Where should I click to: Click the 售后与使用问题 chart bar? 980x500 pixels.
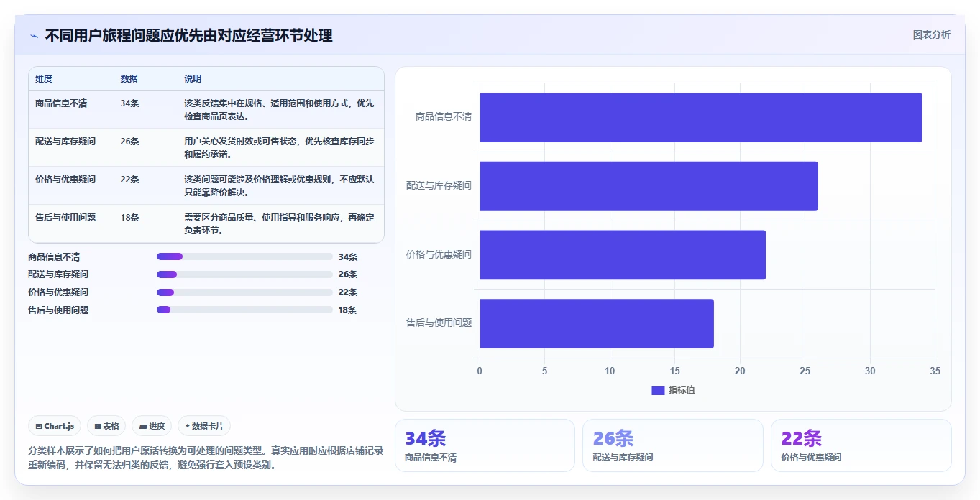pos(597,323)
